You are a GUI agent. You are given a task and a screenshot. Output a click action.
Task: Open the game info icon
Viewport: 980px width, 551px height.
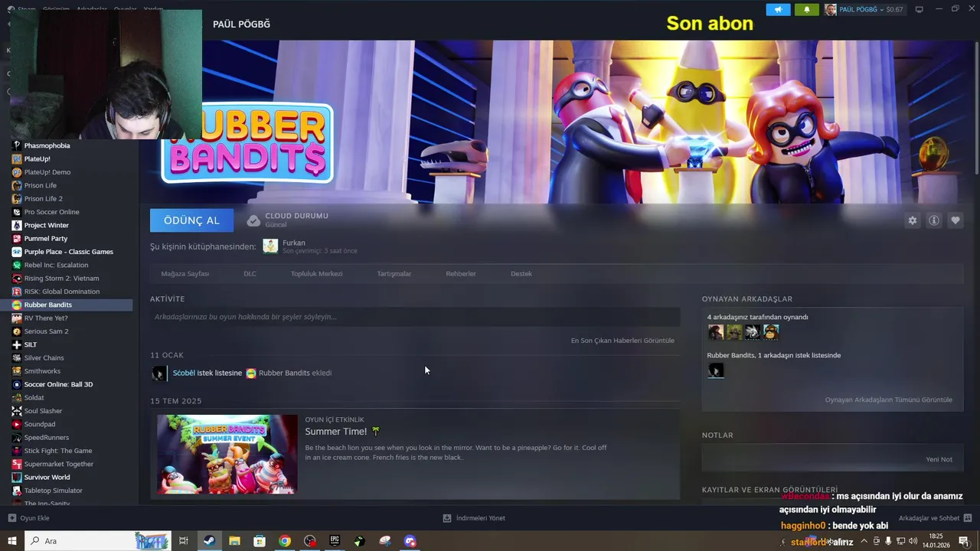coord(934,220)
